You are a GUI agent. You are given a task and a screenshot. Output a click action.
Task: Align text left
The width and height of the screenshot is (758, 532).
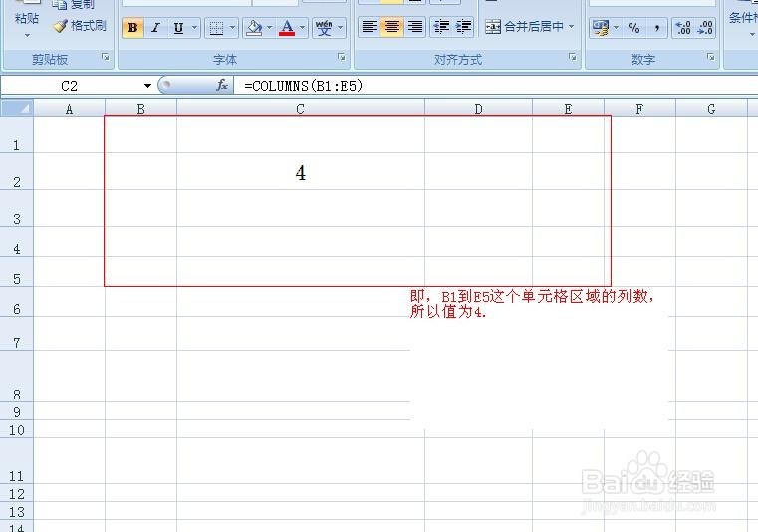369,26
